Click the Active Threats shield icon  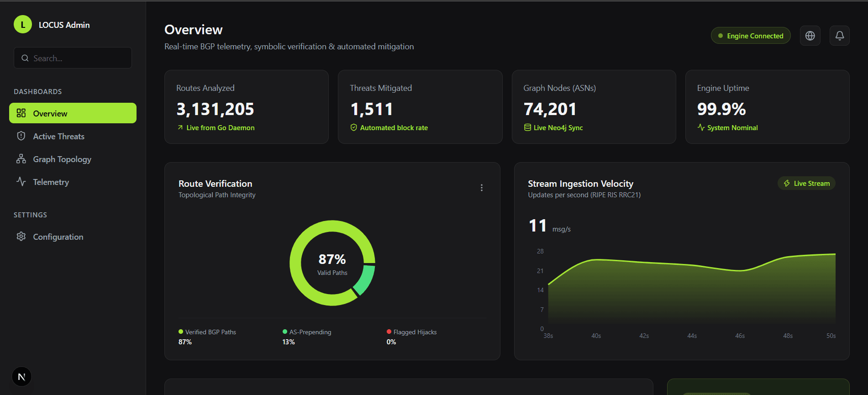coord(21,136)
